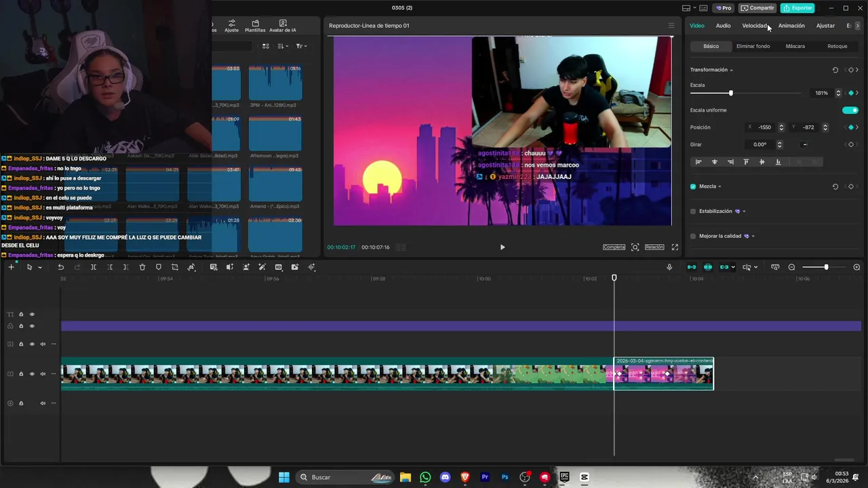Enable the Mejorar la calidad checkbox

pos(693,237)
